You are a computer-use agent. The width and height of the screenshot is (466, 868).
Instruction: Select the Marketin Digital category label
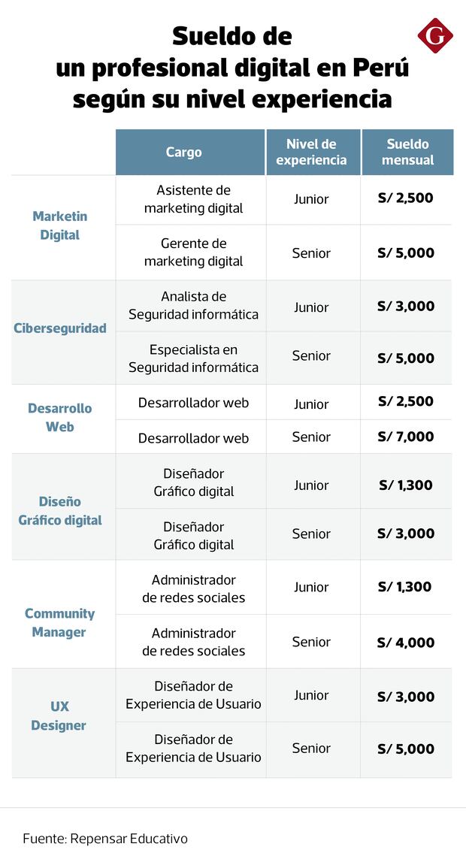pyautogui.click(x=60, y=225)
